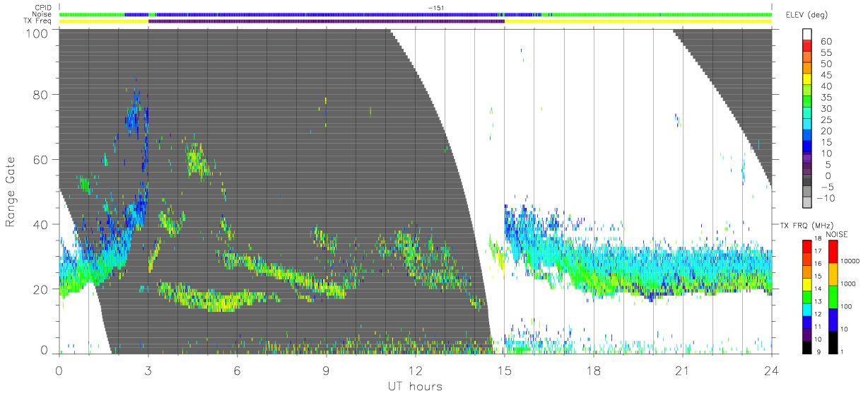868x401 pixels.
Task: Click the x-axis tick label '6'
Action: (237, 371)
